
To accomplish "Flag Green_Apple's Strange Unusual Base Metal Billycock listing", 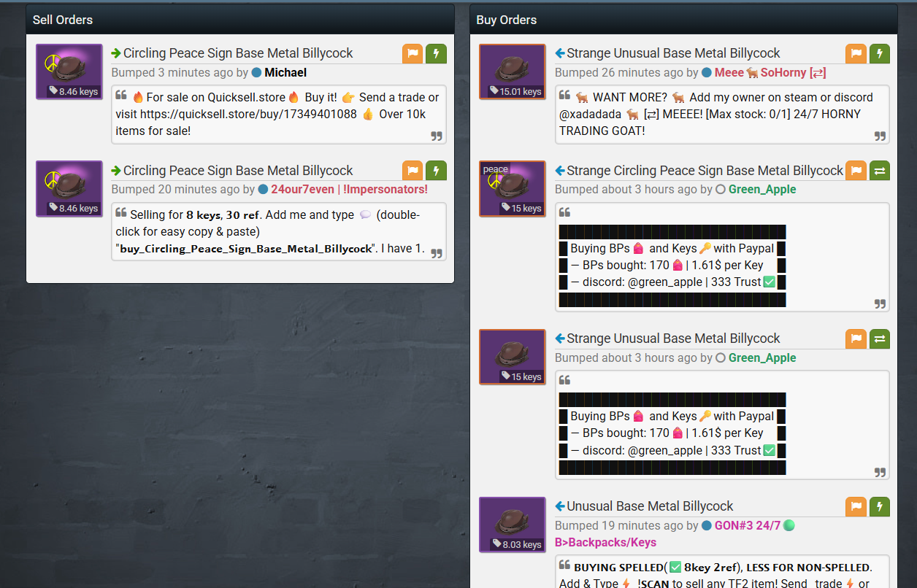I will (x=856, y=339).
